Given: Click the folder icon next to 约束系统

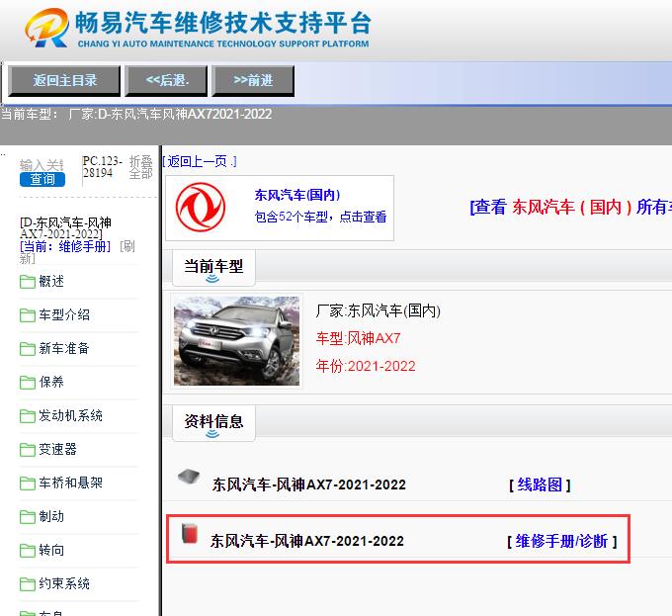Looking at the screenshot, I should click(28, 583).
